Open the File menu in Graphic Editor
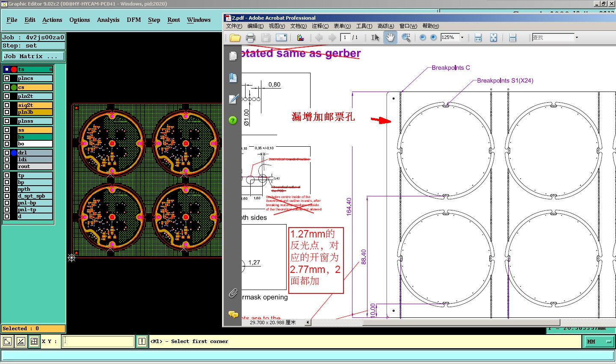This screenshot has width=616, height=364. click(x=12, y=20)
